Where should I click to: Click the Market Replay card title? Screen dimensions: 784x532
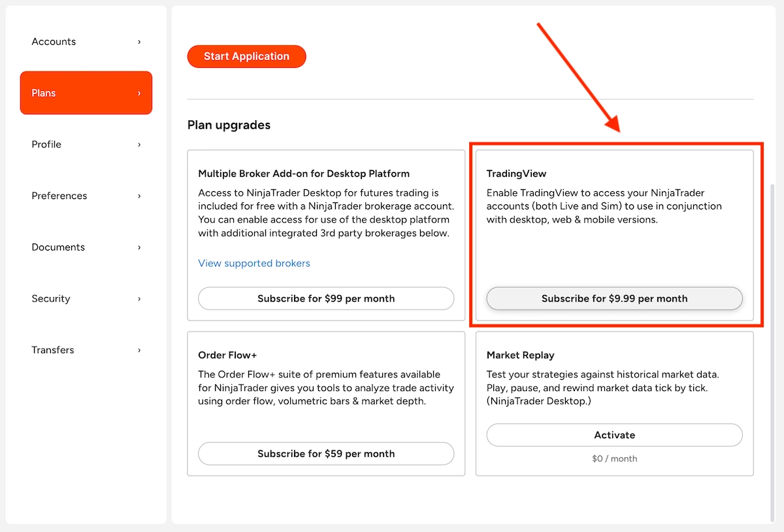(520, 355)
